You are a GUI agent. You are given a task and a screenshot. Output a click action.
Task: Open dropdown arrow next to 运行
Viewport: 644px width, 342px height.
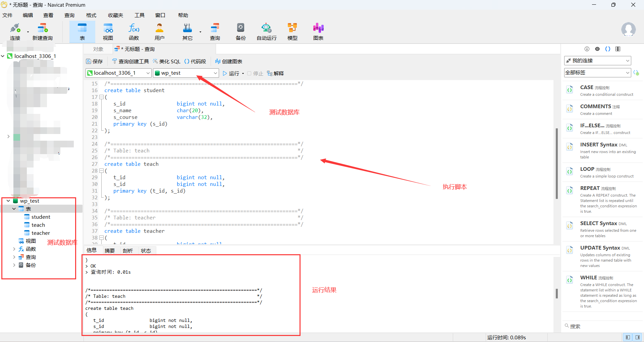(243, 74)
